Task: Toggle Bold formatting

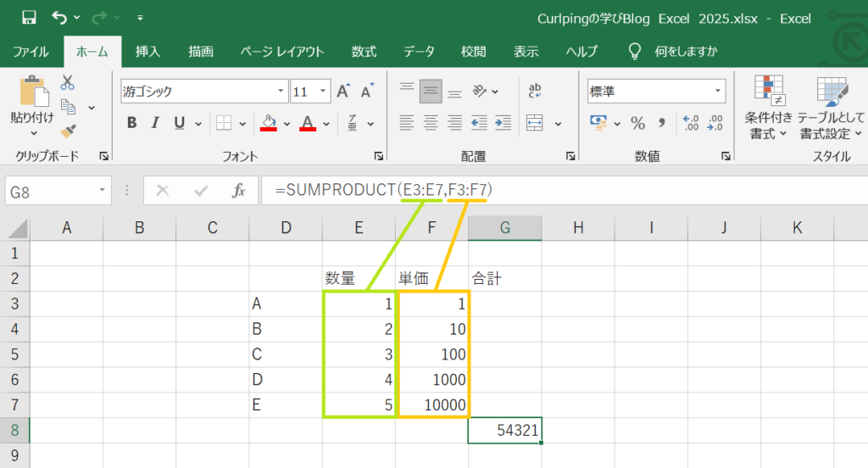Action: (131, 123)
